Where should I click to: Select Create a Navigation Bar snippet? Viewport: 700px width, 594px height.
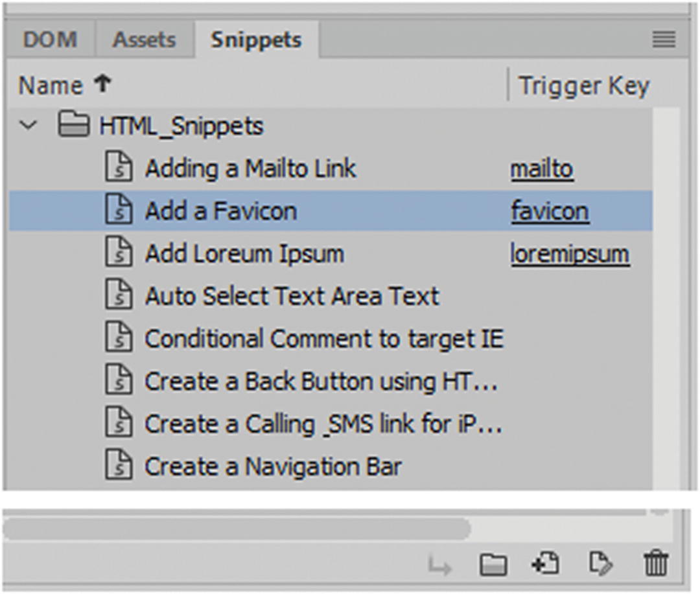click(273, 466)
